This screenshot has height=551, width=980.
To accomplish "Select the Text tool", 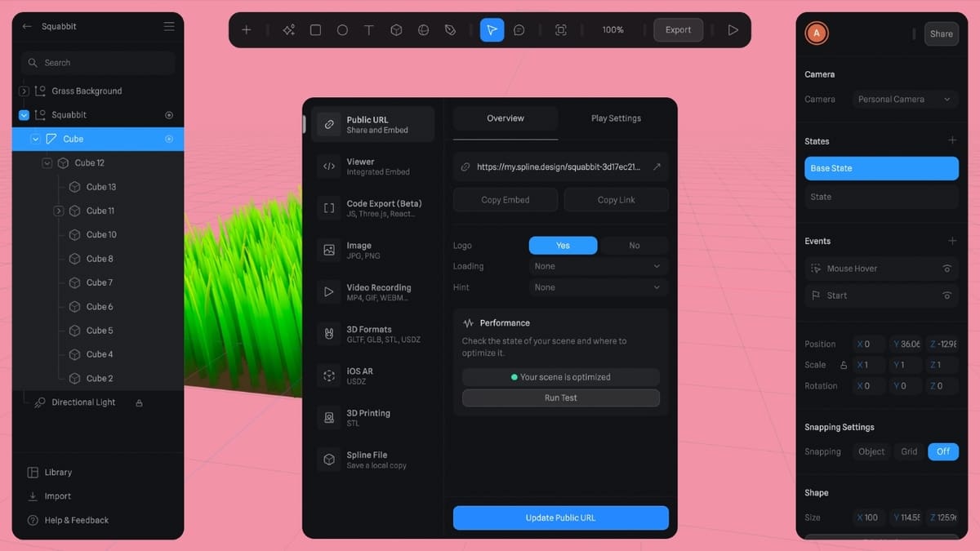I will [369, 30].
